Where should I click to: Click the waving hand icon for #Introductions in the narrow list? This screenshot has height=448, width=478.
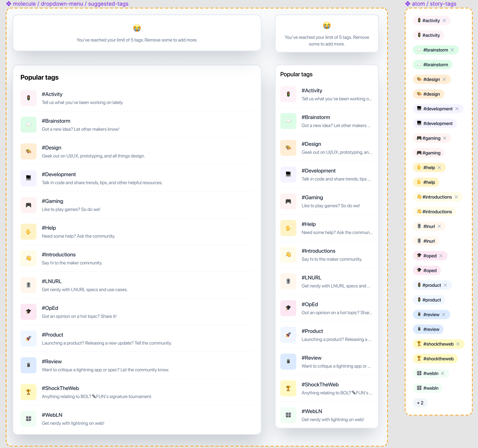(x=288, y=255)
